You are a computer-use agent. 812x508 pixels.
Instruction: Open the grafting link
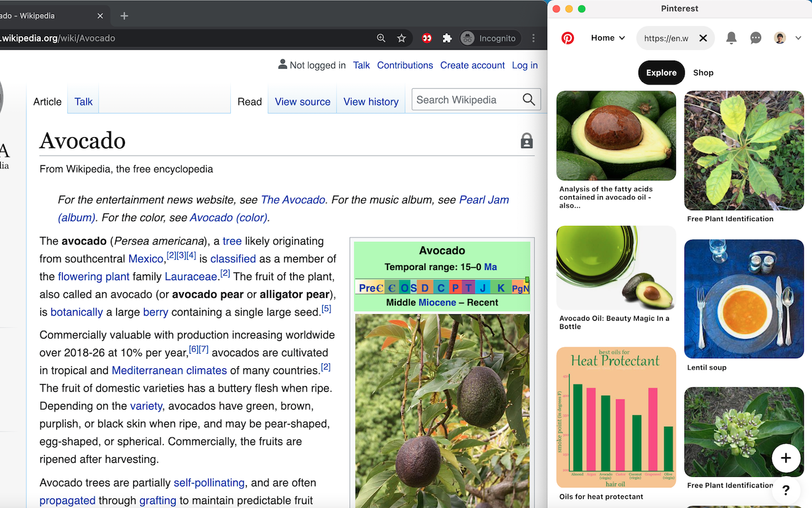[158, 500]
